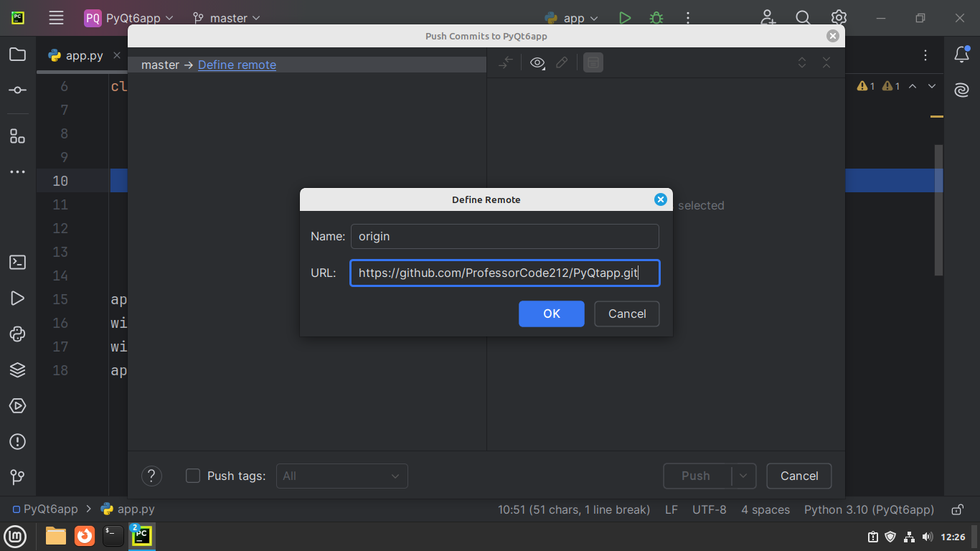Viewport: 980px width, 551px height.
Task: Toggle the view options eye icon
Action: coord(537,63)
